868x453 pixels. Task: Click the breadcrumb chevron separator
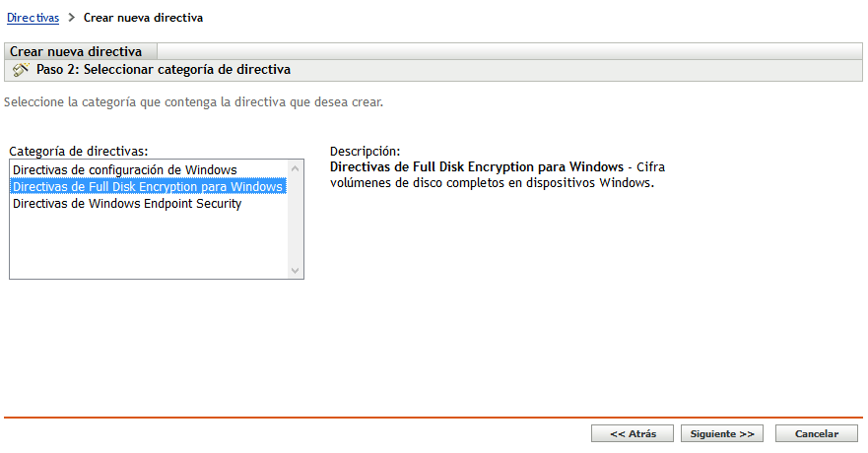[x=72, y=18]
